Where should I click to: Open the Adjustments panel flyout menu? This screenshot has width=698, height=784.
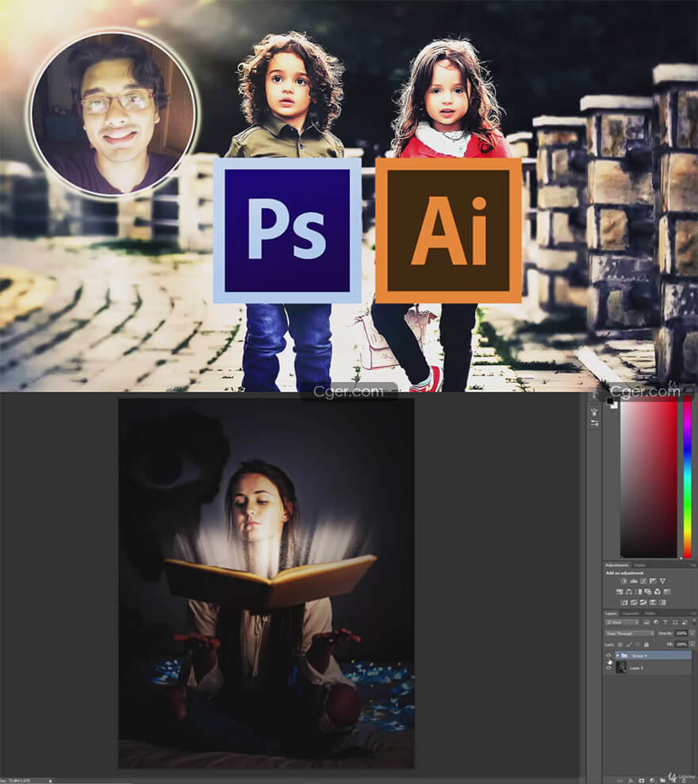pyautogui.click(x=692, y=565)
